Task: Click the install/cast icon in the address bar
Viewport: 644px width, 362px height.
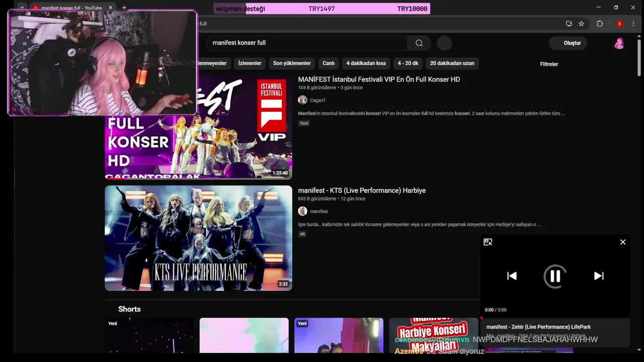Action: (569, 24)
